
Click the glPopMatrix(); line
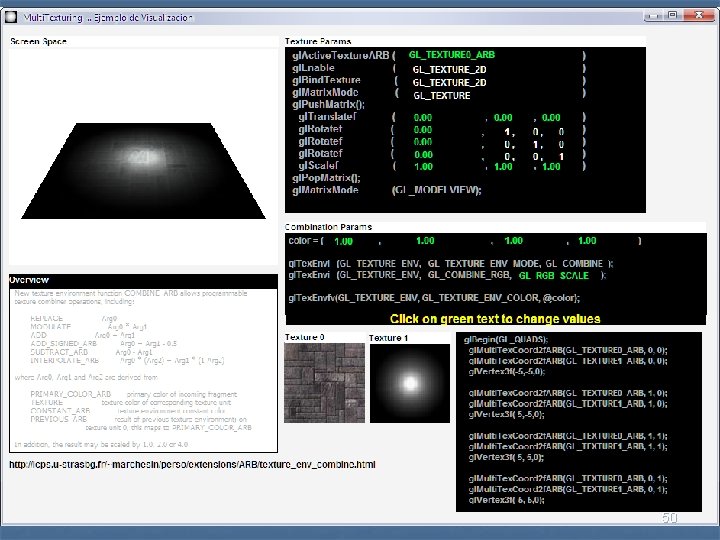coord(326,178)
